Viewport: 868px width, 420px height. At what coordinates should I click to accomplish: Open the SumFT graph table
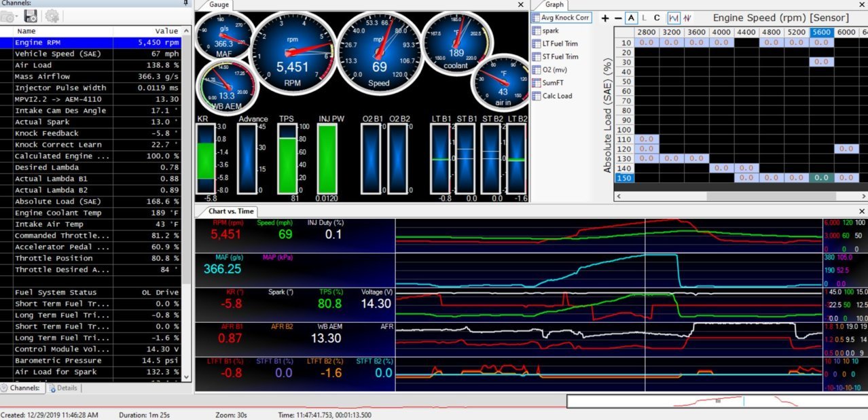pos(549,83)
